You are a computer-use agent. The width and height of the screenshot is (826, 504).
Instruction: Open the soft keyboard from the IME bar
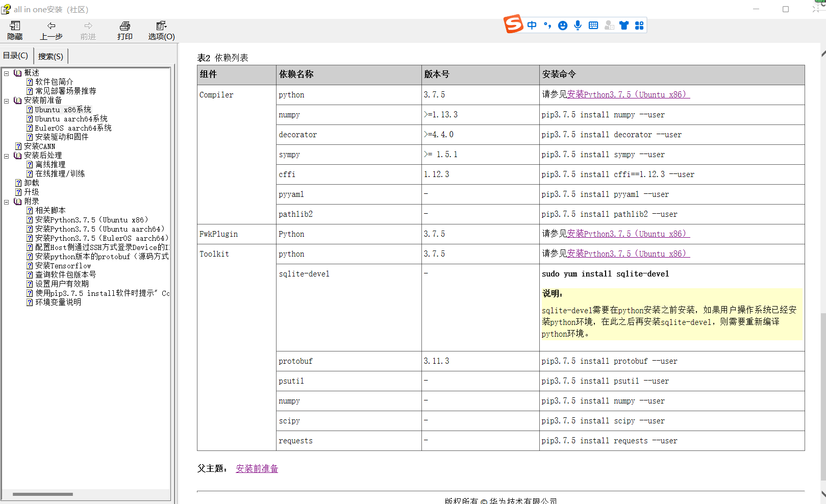(x=593, y=26)
